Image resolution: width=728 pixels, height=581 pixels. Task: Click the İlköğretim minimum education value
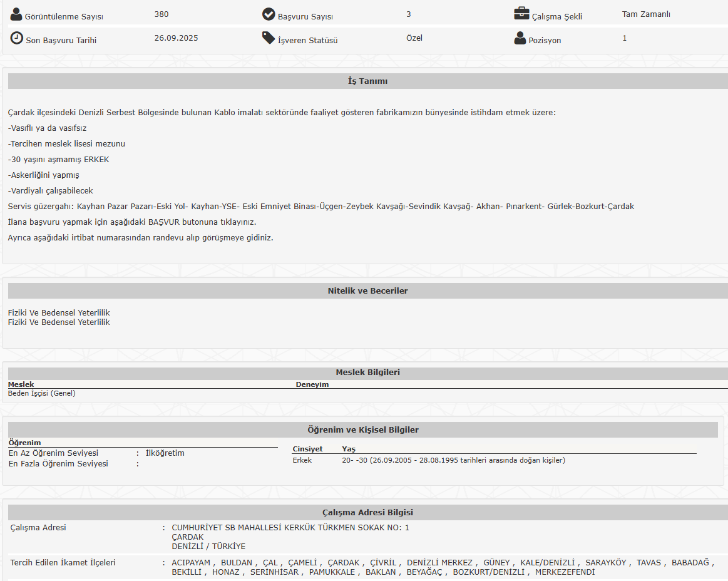point(165,453)
